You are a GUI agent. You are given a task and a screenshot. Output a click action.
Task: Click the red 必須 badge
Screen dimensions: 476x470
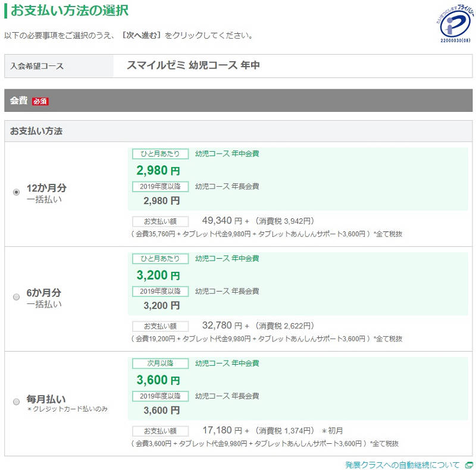coord(40,101)
